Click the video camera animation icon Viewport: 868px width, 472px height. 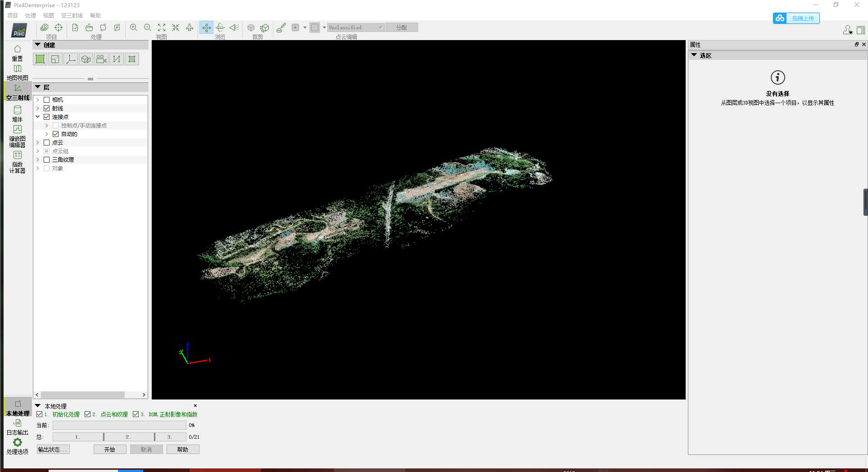point(101,59)
